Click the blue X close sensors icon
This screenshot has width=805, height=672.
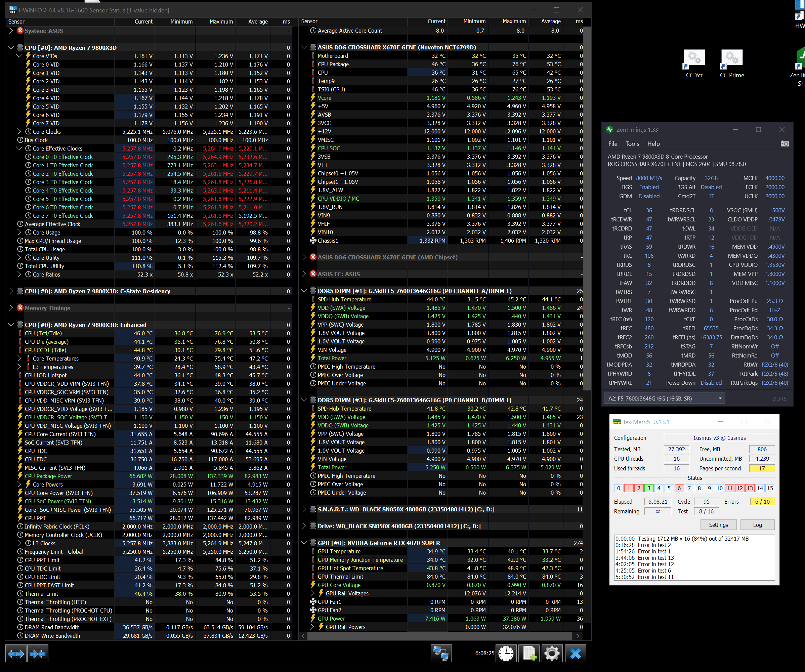coord(576,653)
